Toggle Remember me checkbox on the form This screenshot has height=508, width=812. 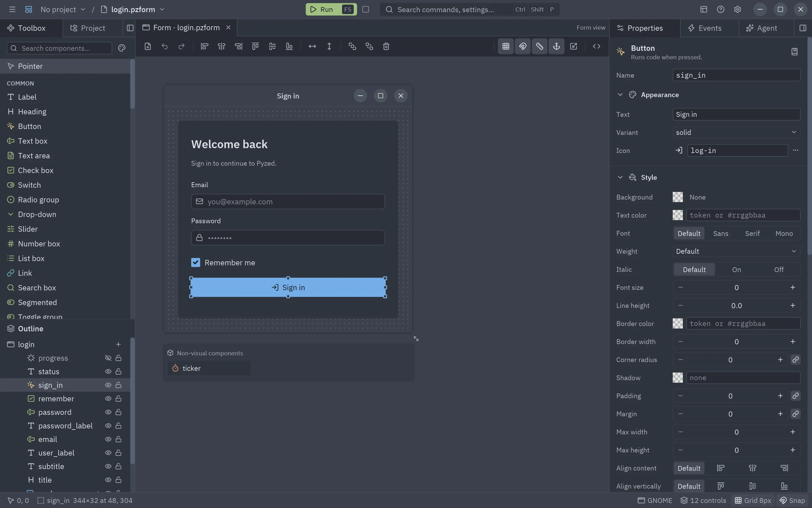click(196, 262)
